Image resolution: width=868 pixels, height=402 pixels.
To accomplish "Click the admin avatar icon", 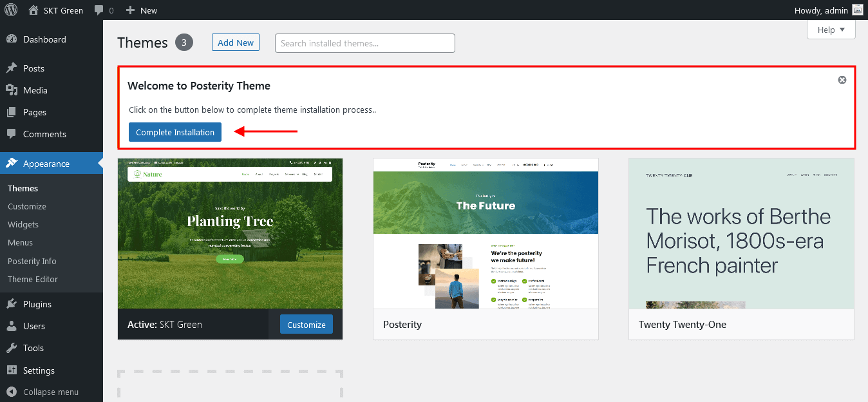I will pos(857,10).
